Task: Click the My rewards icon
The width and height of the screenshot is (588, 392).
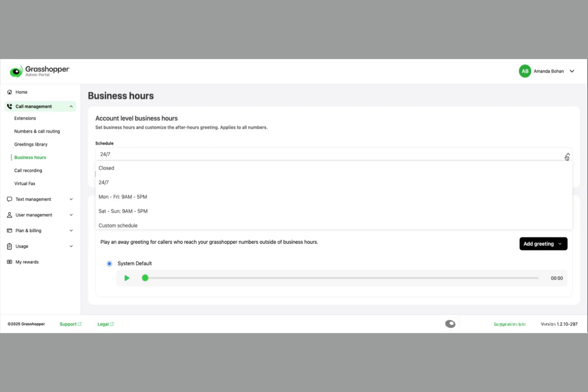Action: (x=9, y=262)
